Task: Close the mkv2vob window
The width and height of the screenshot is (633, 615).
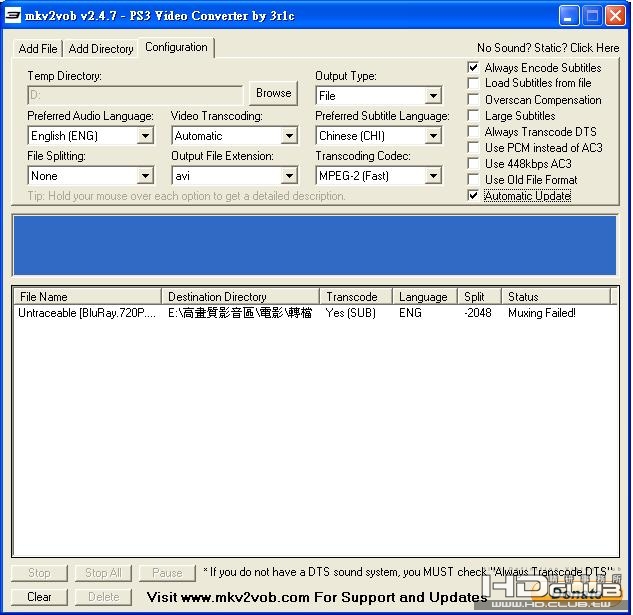Action: click(616, 16)
